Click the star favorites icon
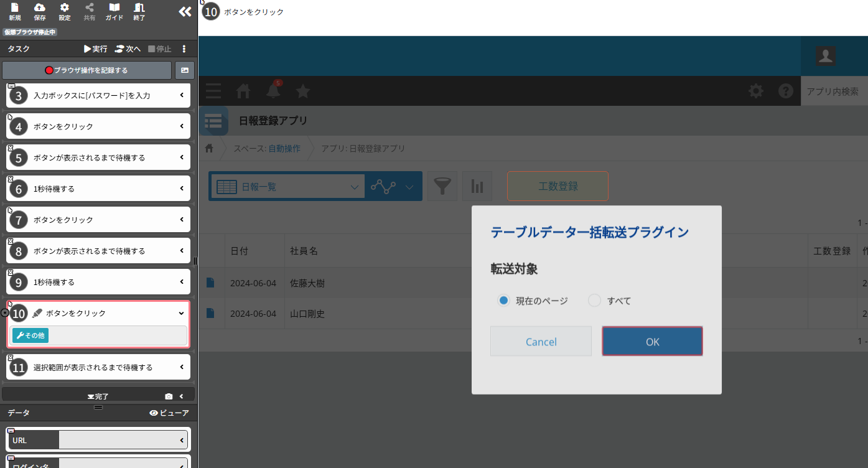Viewport: 868px width, 468px height. [303, 91]
